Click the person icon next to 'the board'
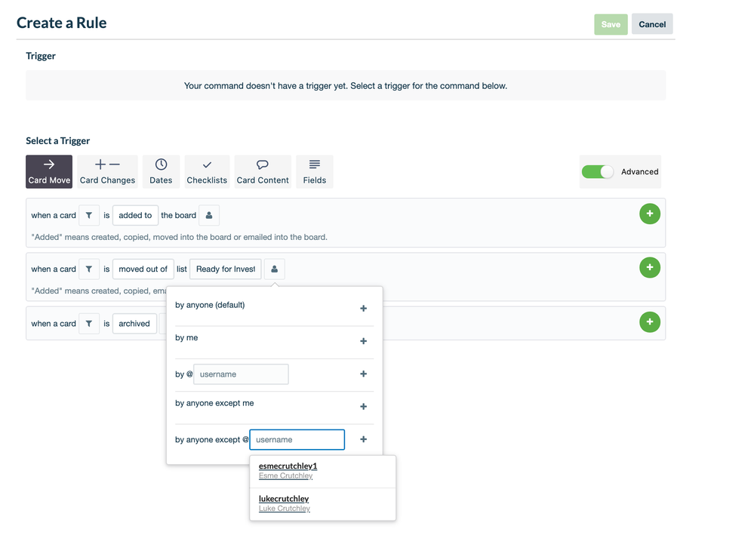754x560 pixels. click(x=209, y=215)
